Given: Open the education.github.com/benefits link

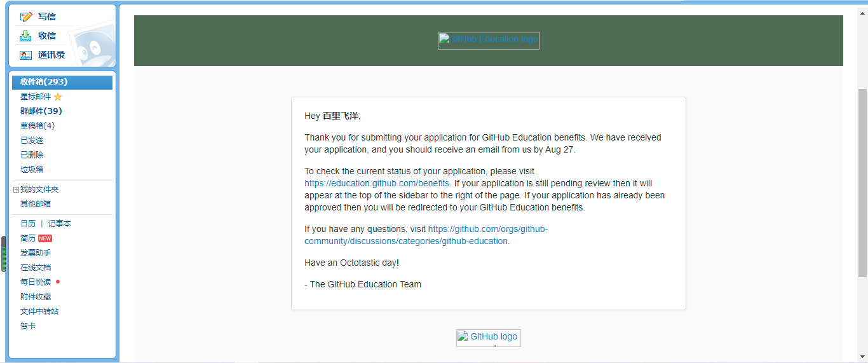Looking at the screenshot, I should coord(377,183).
